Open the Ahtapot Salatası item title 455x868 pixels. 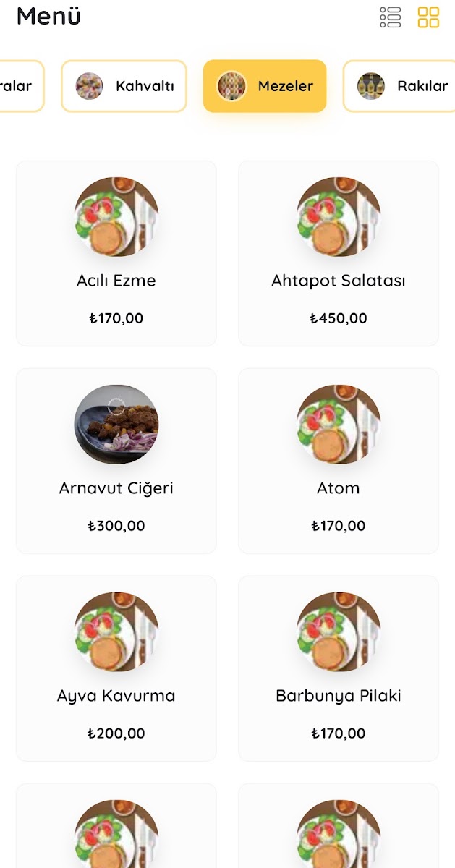[x=339, y=281]
